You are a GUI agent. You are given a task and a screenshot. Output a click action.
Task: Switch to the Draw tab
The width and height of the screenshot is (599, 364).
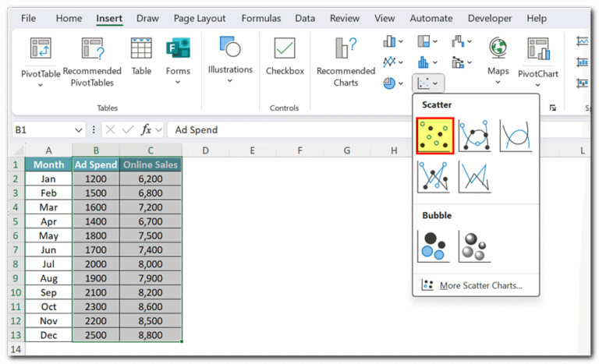147,19
